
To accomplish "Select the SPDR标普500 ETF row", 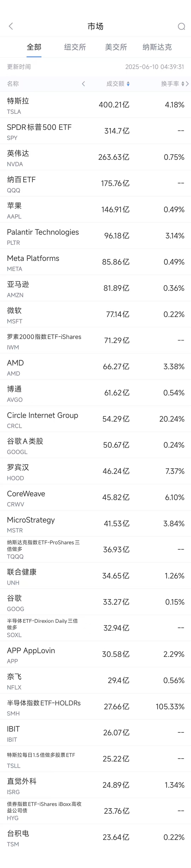I will coord(95,131).
